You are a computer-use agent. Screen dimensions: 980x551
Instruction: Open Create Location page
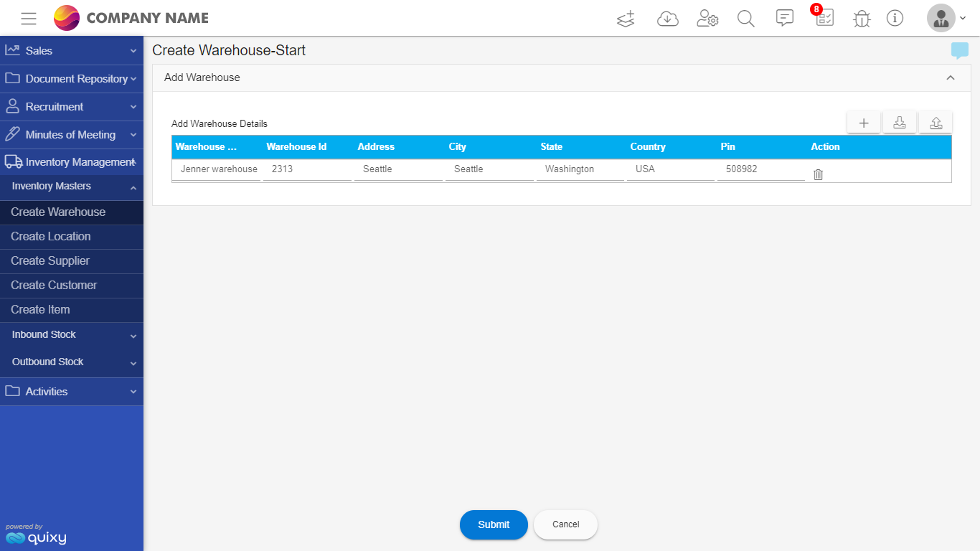tap(72, 237)
